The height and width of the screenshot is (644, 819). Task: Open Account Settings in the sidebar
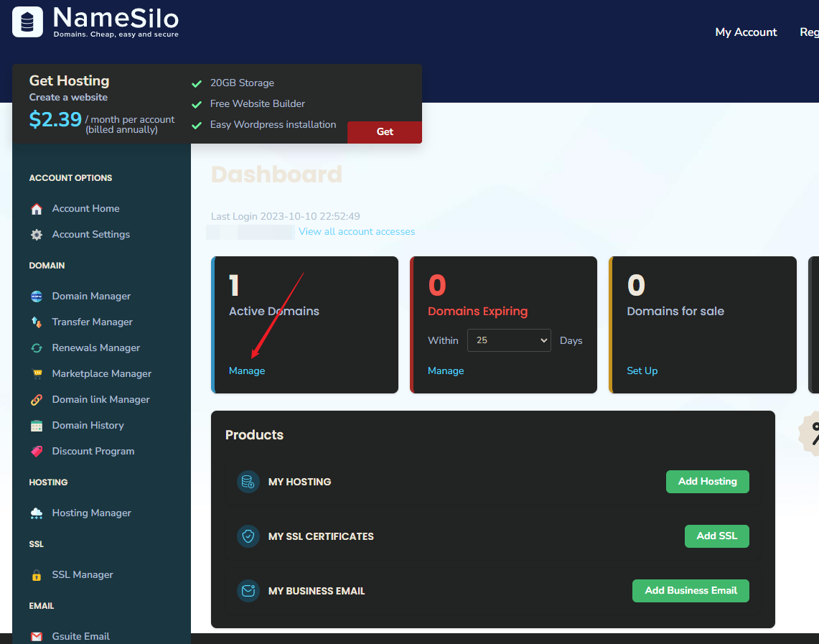(91, 235)
